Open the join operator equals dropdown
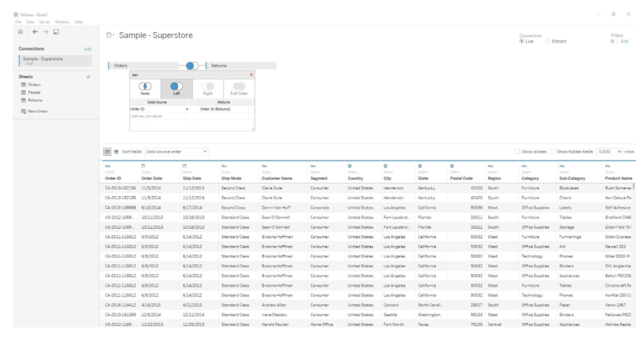Viewport: 644px width, 340px height. coord(187,109)
